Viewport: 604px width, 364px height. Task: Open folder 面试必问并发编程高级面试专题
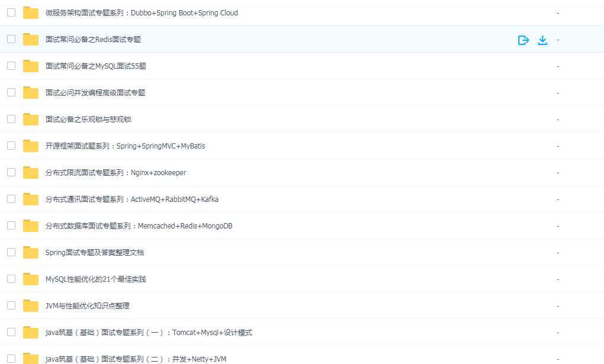coord(95,92)
